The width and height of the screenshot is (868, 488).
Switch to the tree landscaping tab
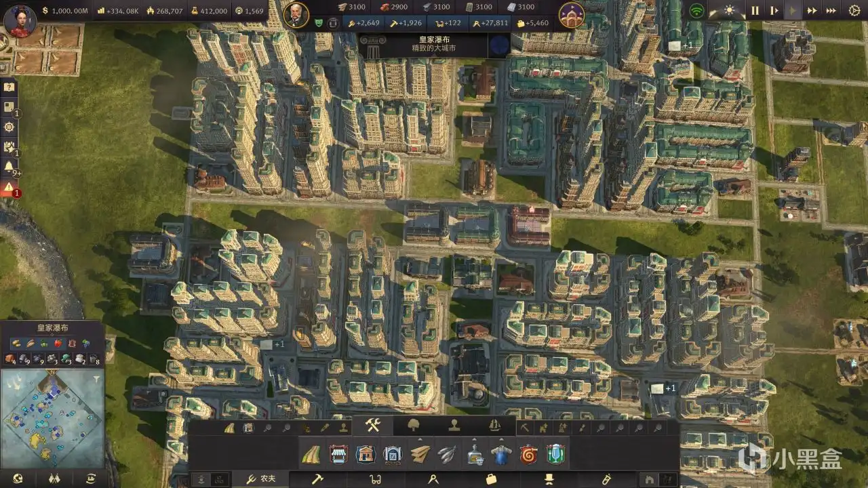point(413,426)
